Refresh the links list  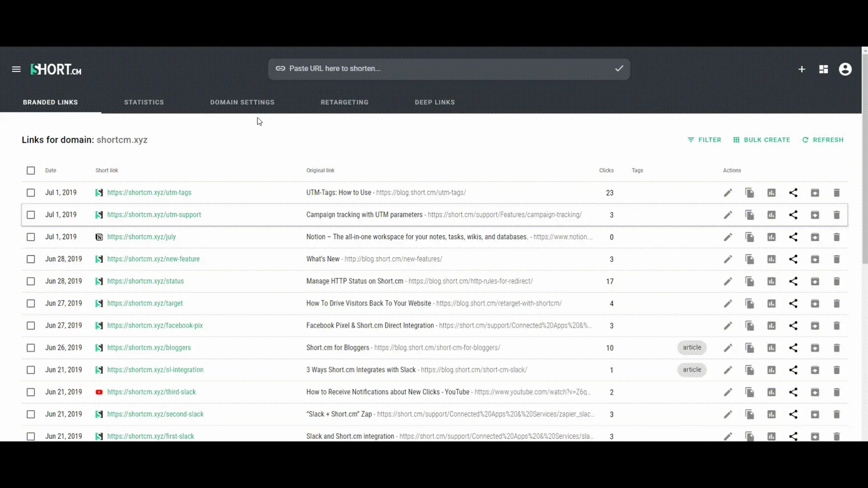pos(823,140)
